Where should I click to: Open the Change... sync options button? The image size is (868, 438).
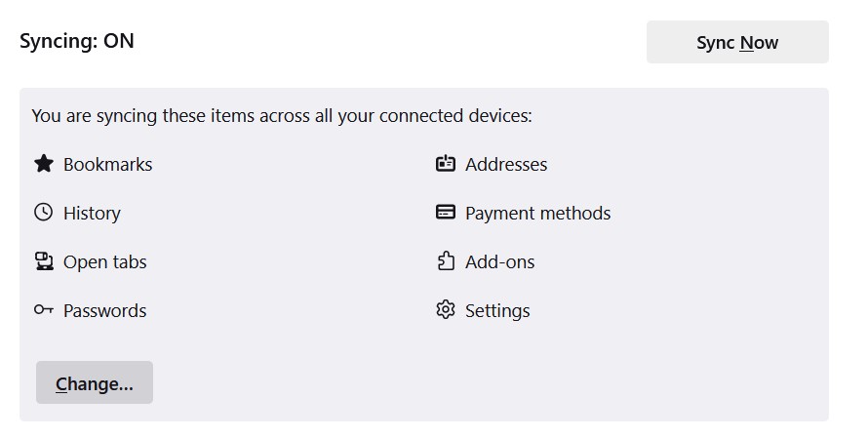pyautogui.click(x=95, y=382)
